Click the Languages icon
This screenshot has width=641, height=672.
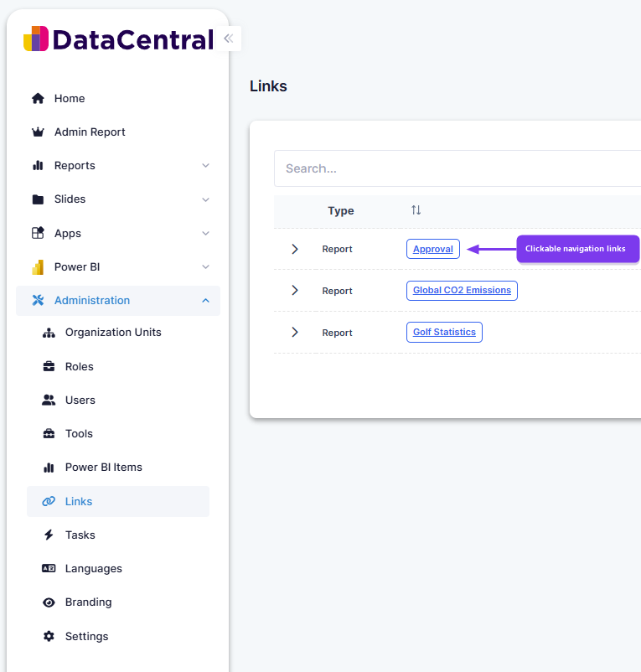49,568
